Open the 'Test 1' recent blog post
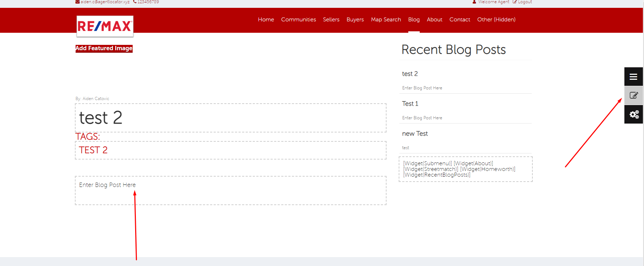Screen dimensions: 644x266 410,104
